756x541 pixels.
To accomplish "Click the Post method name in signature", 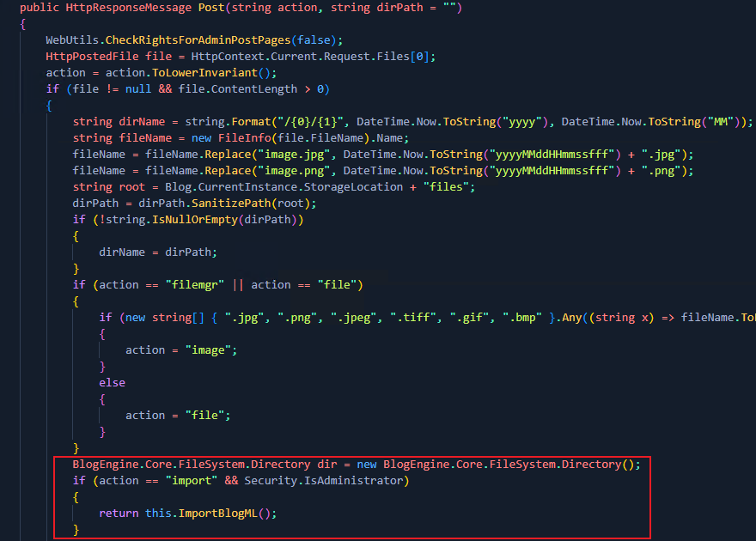I will (x=211, y=8).
